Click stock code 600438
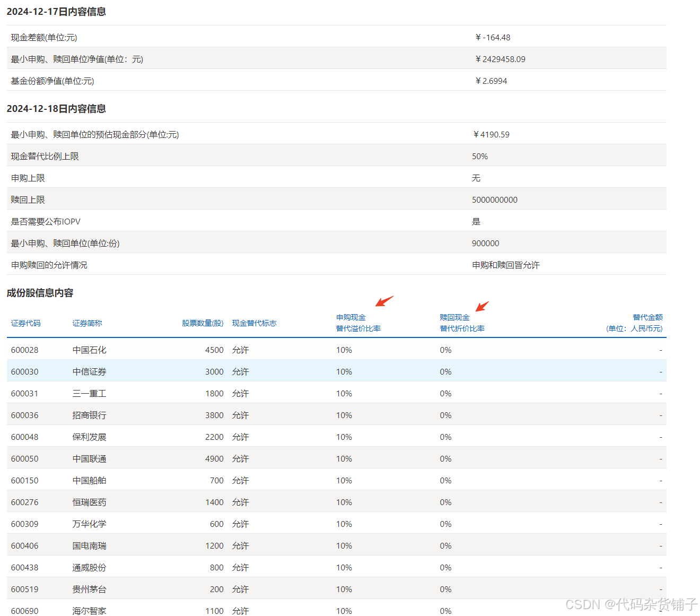700x616 pixels. 24,568
